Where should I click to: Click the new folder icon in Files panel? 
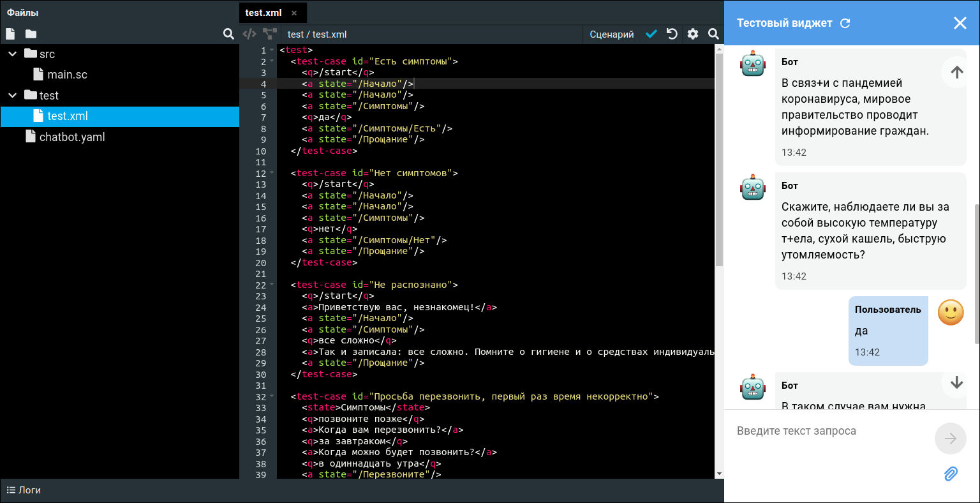click(31, 34)
